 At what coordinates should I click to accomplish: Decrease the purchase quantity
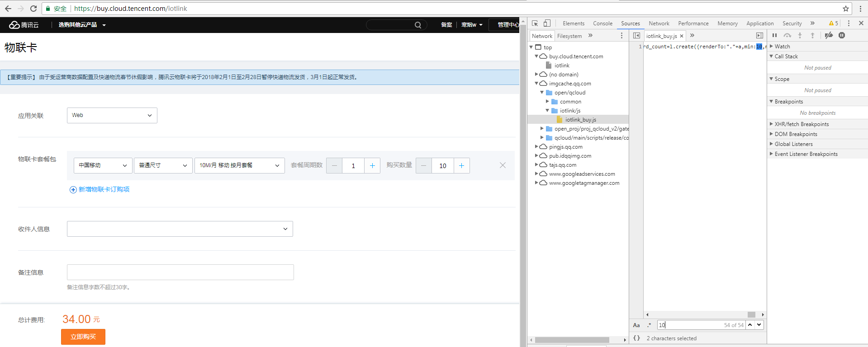point(424,166)
